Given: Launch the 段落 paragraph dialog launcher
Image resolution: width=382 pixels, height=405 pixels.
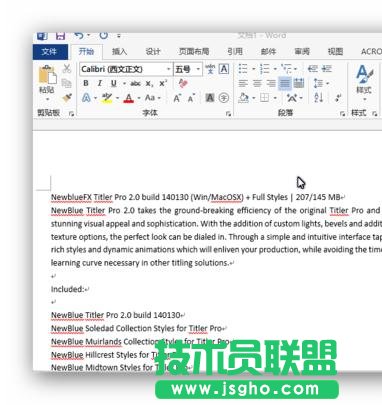Looking at the screenshot, I should pos(342,114).
